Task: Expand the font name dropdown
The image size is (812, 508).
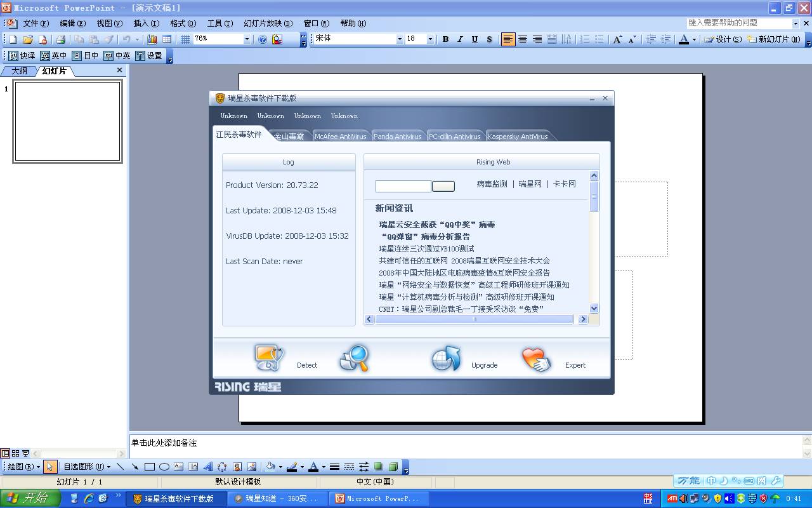Action: (x=400, y=39)
